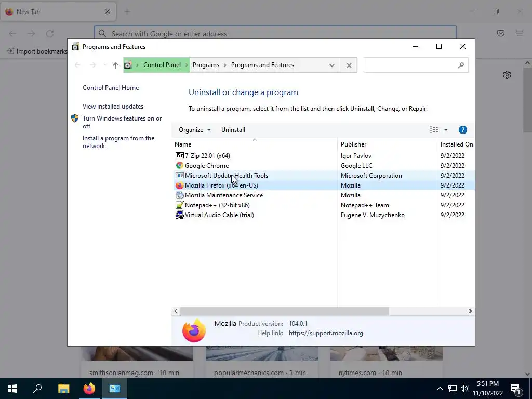Open View installed updates link

113,107
